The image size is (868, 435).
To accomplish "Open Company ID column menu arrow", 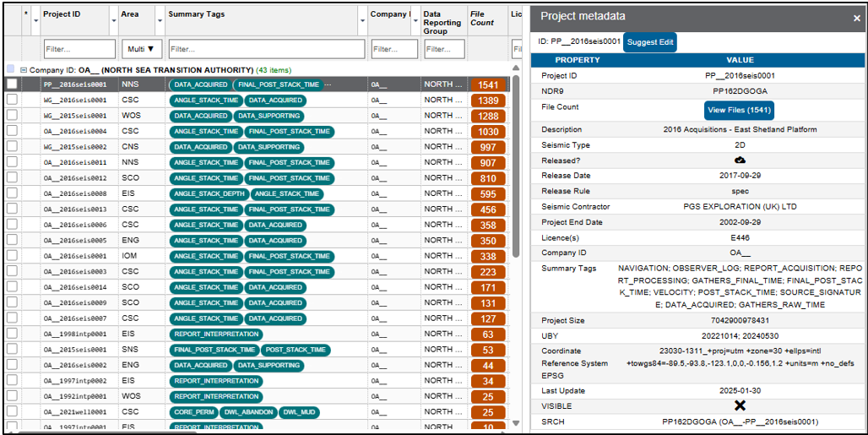I will click(415, 20).
